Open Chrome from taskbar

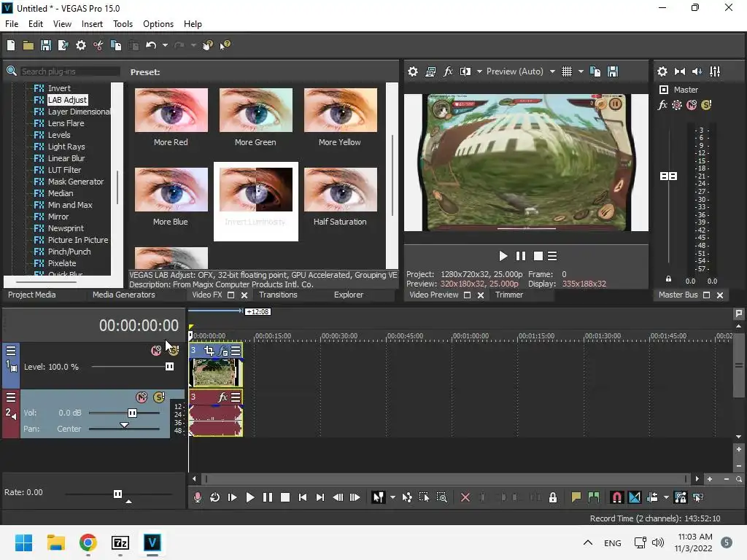[88, 542]
